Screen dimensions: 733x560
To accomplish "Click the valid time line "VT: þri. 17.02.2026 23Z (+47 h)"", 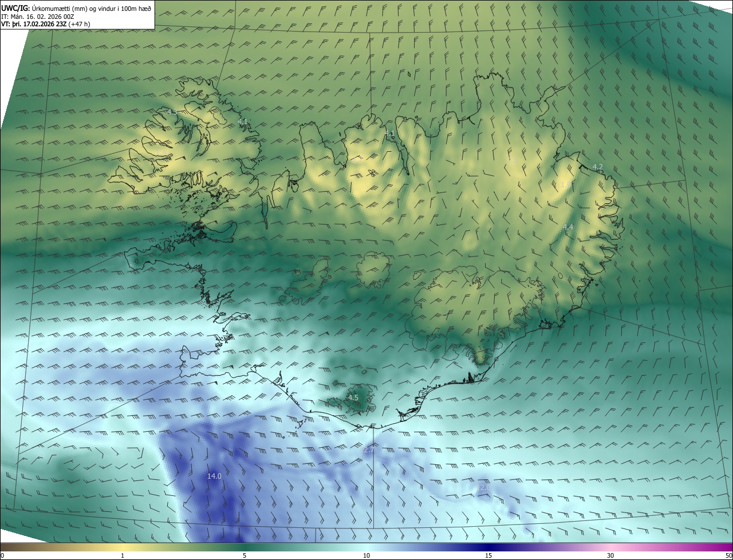I will coord(46,24).
